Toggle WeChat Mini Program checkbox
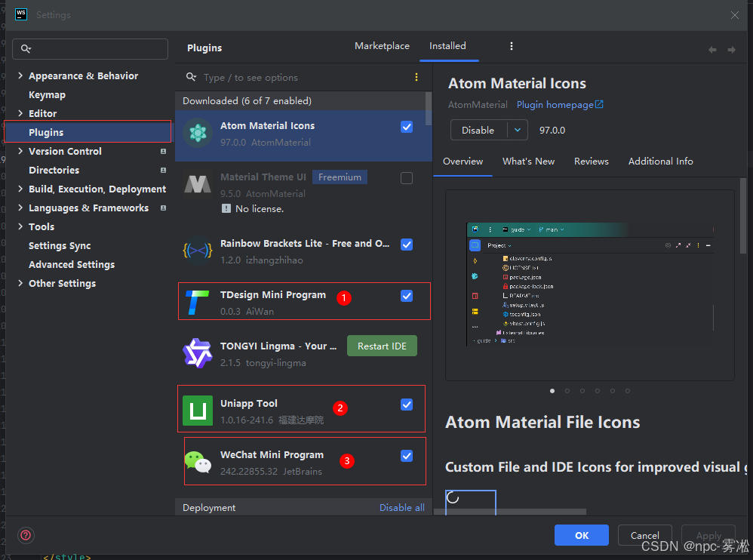 click(407, 456)
